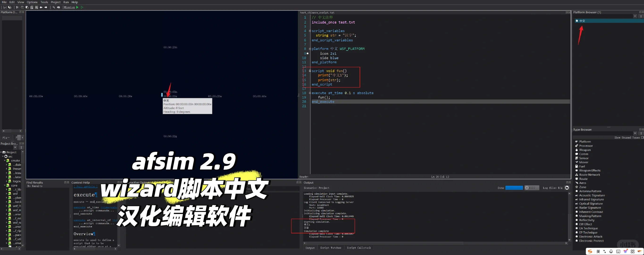Click the back navigation arrow icon
The height and width of the screenshot is (255, 644).
click(x=41, y=7)
